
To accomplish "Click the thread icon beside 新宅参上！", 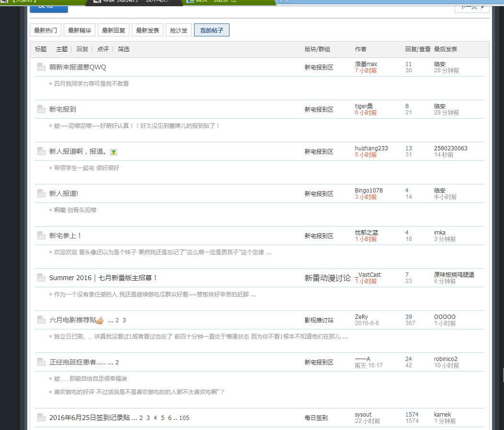I will 41,236.
